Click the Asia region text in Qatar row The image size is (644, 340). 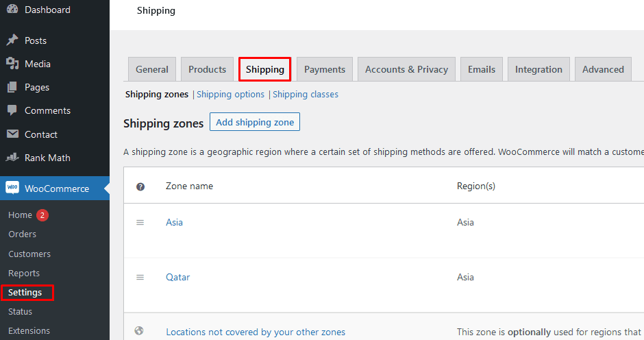[465, 277]
